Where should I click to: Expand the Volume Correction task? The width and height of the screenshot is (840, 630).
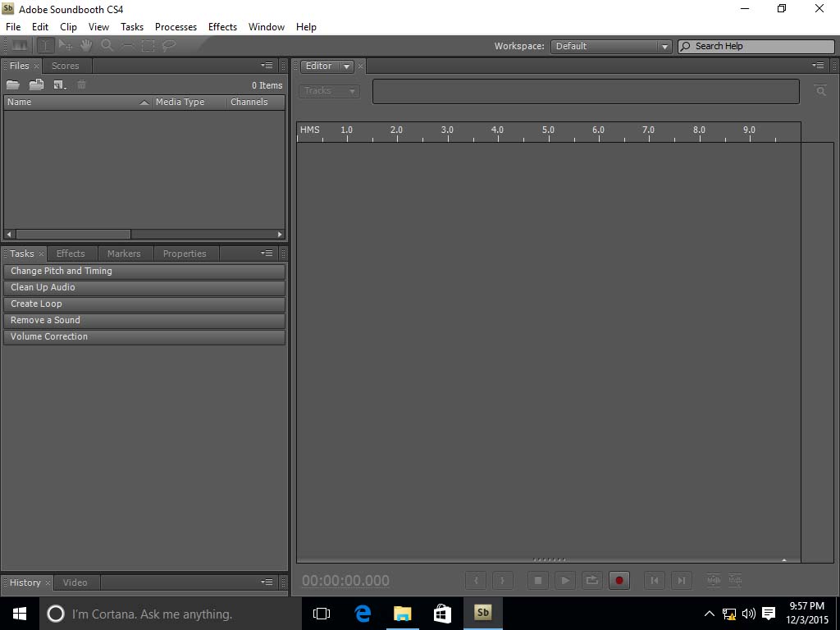[x=144, y=336]
